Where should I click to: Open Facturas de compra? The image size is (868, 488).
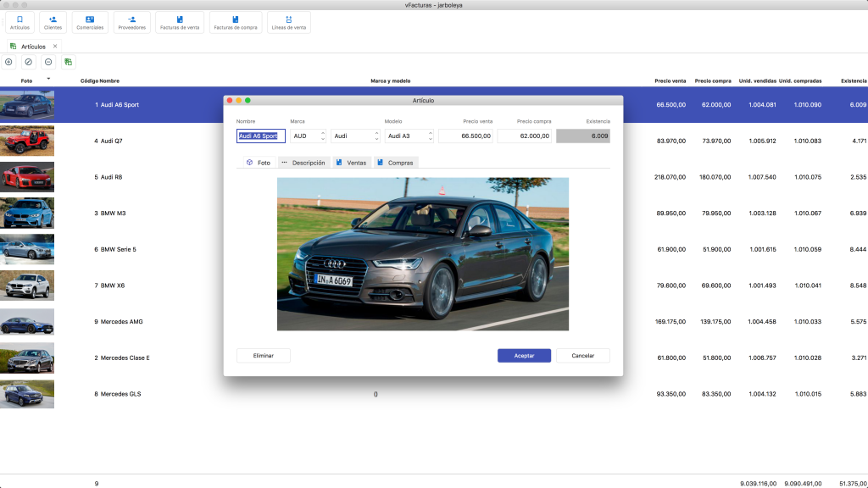coord(236,22)
